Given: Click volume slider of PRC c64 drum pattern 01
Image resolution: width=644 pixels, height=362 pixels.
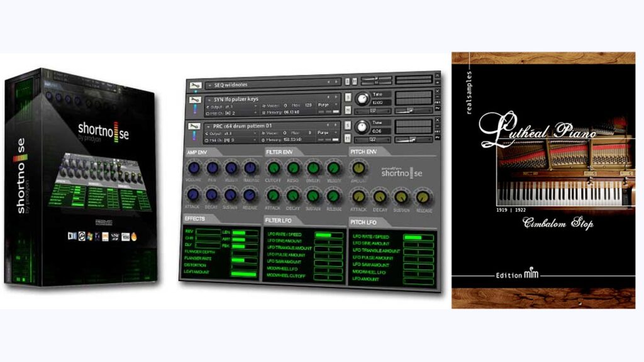Looking at the screenshot, I should click(x=413, y=140).
